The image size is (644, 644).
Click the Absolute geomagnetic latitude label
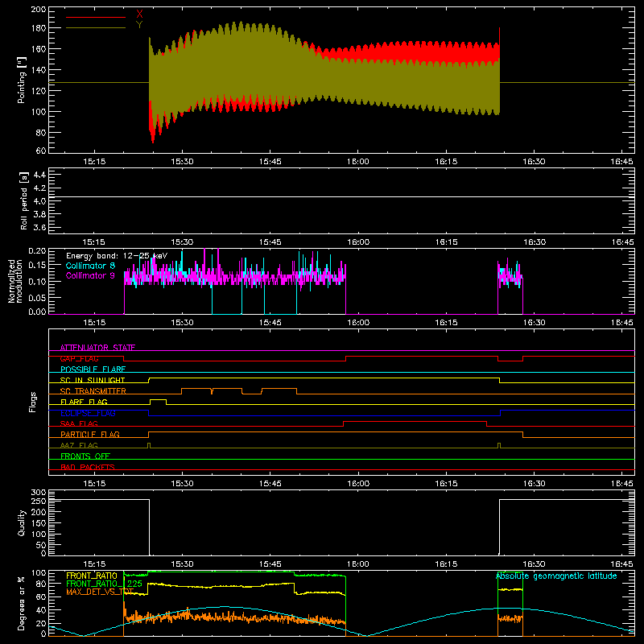click(556, 576)
